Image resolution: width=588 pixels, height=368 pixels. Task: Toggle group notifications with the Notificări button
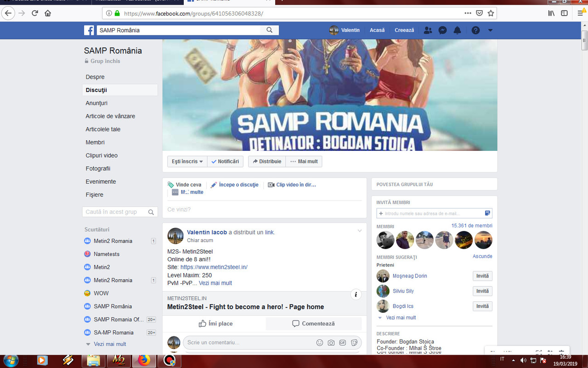225,161
